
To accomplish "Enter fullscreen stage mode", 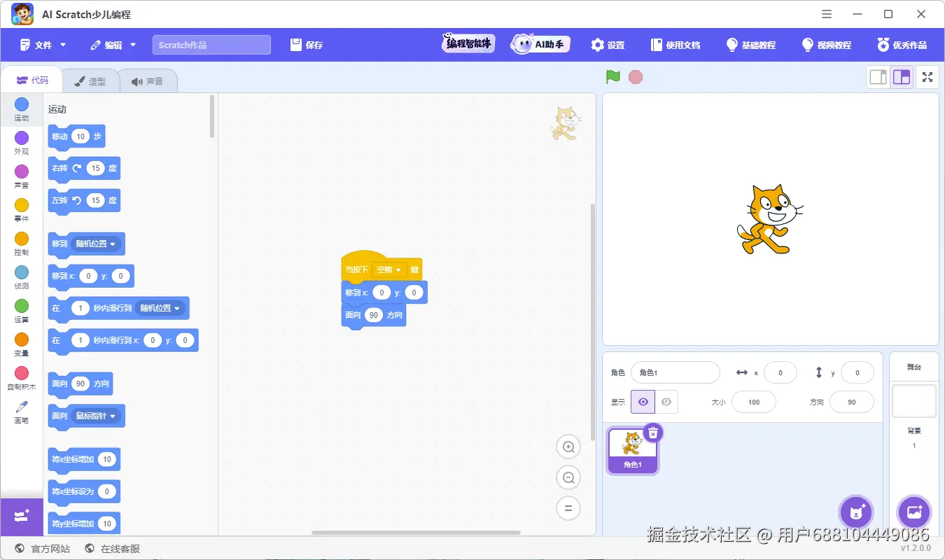I will 927,77.
